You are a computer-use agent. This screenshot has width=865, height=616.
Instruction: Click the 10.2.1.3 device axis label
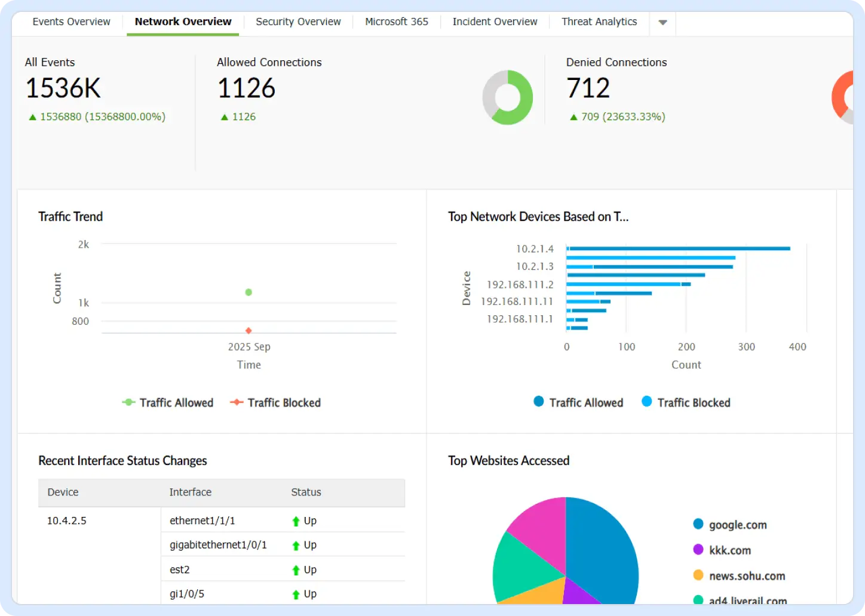[535, 266]
